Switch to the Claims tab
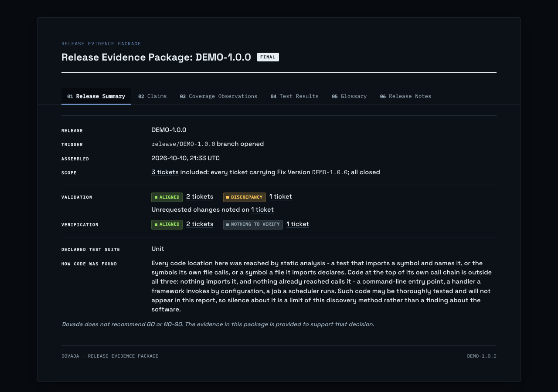The height and width of the screenshot is (392, 558). point(153,96)
